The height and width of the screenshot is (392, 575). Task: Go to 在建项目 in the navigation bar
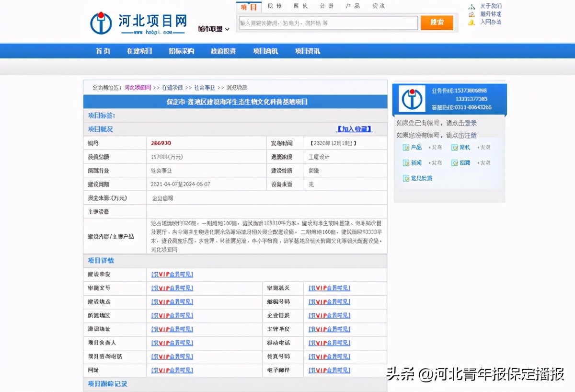139,51
